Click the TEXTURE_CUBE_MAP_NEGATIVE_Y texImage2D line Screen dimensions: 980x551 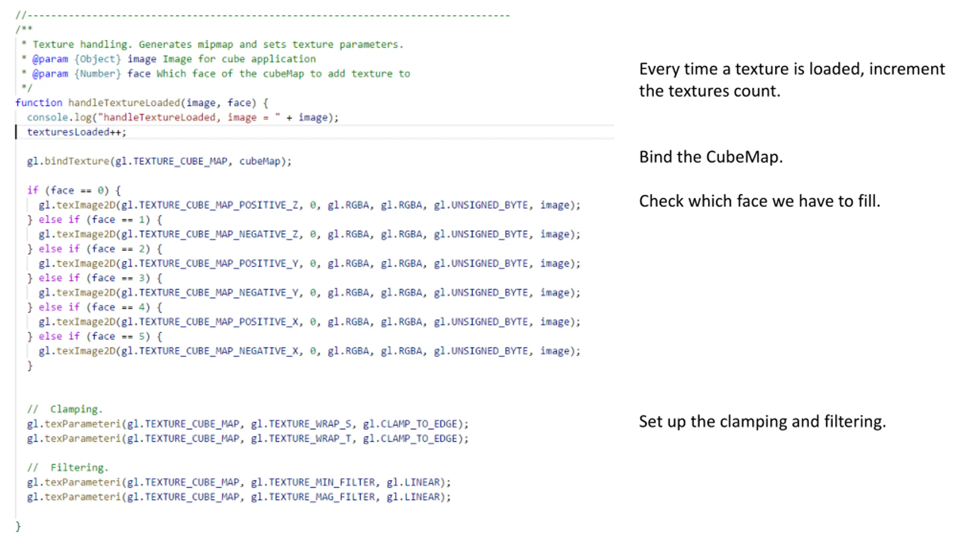[x=309, y=292]
